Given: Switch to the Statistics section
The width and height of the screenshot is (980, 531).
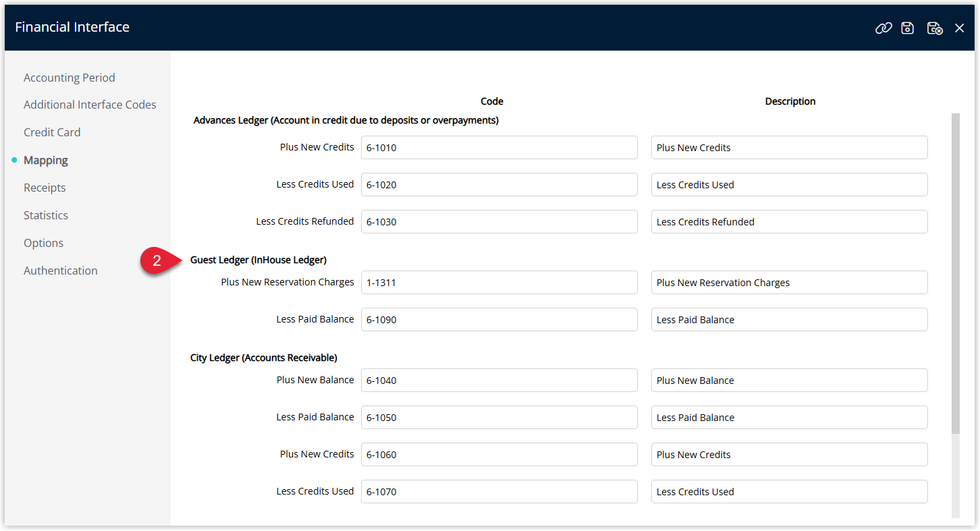Looking at the screenshot, I should click(x=46, y=215).
